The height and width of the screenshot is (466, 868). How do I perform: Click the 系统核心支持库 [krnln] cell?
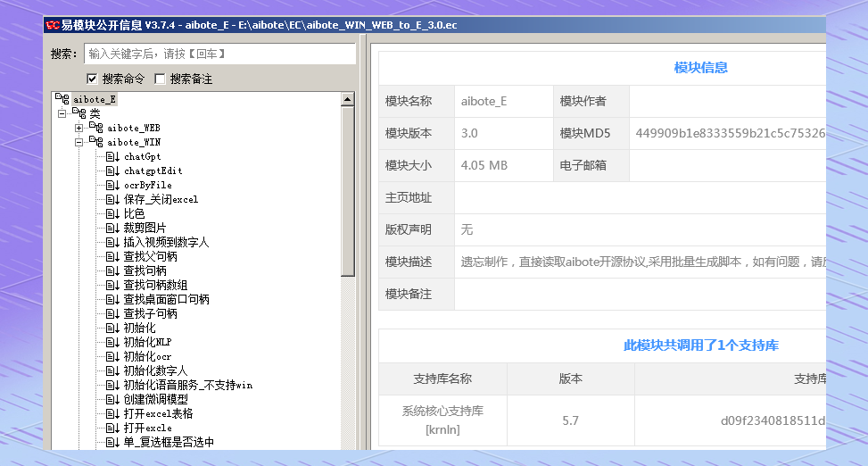442,420
